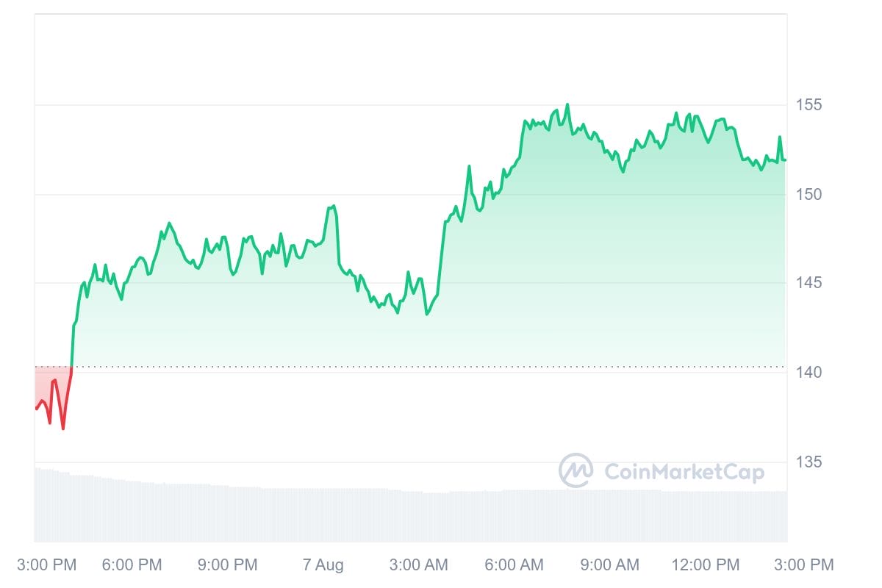Select the 7 Aug date label
The width and height of the screenshot is (882, 588).
pos(323,565)
